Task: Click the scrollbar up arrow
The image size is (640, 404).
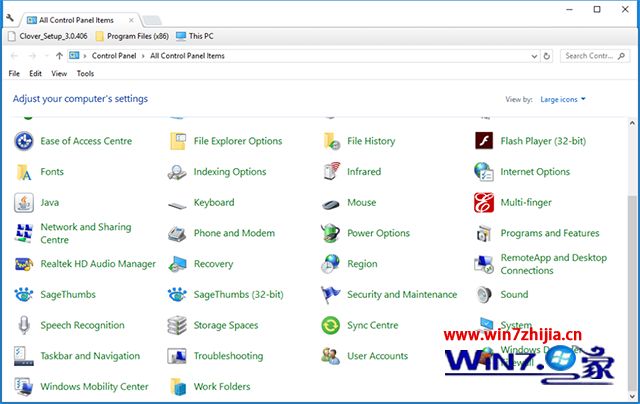Action: (632, 123)
